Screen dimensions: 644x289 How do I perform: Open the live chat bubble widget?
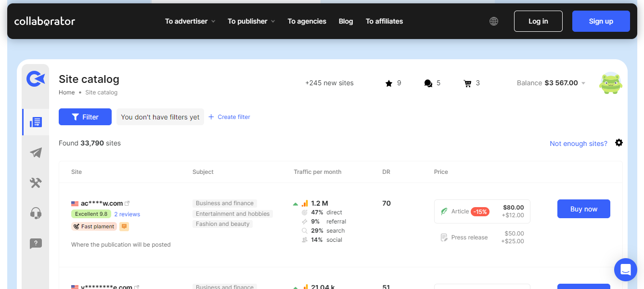click(626, 269)
